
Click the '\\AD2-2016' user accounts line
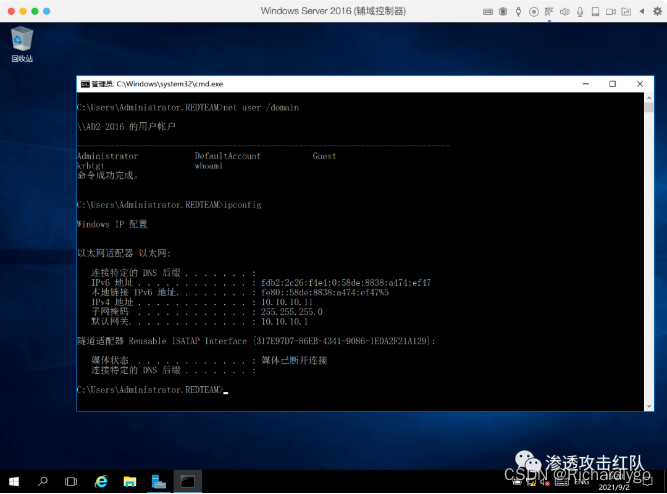point(126,127)
